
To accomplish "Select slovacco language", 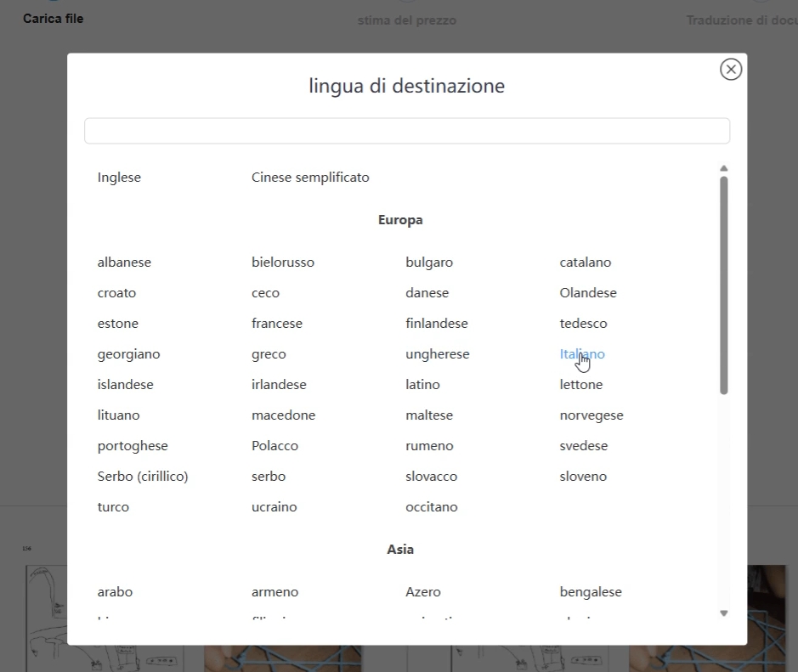I will [431, 476].
